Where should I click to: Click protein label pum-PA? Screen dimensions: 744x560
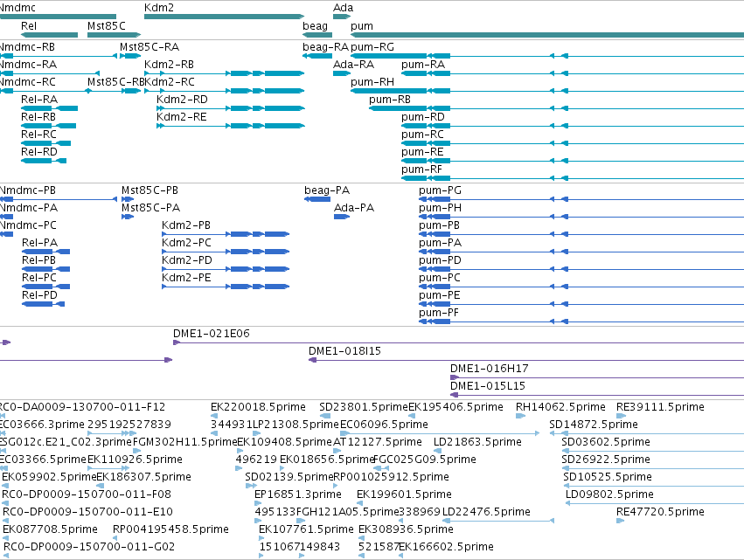tap(441, 243)
